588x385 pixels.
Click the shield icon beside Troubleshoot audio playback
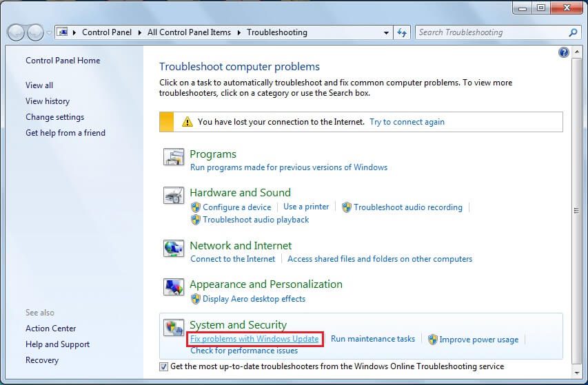tap(196, 220)
